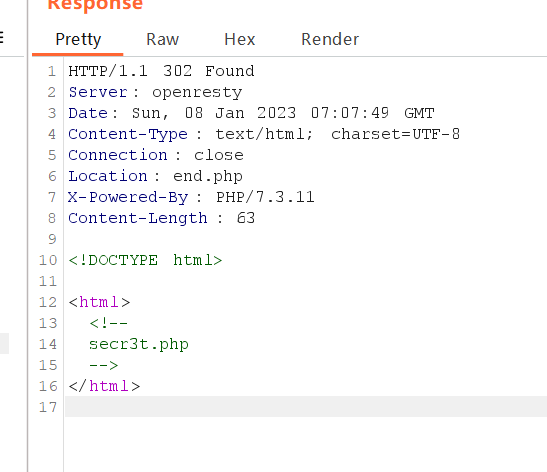Place cursor on highlighted empty line 17
Image resolution: width=547 pixels, height=472 pixels.
click(x=306, y=406)
